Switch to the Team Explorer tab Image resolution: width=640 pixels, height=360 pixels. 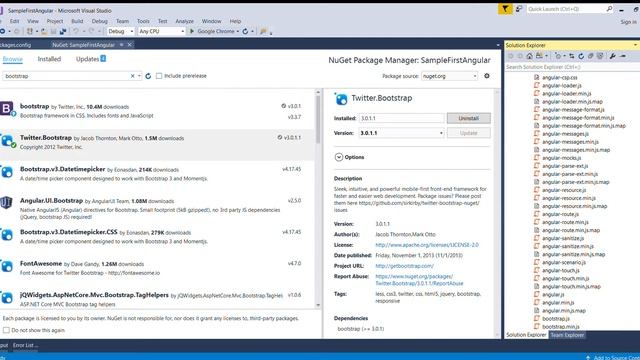[x=567, y=335]
